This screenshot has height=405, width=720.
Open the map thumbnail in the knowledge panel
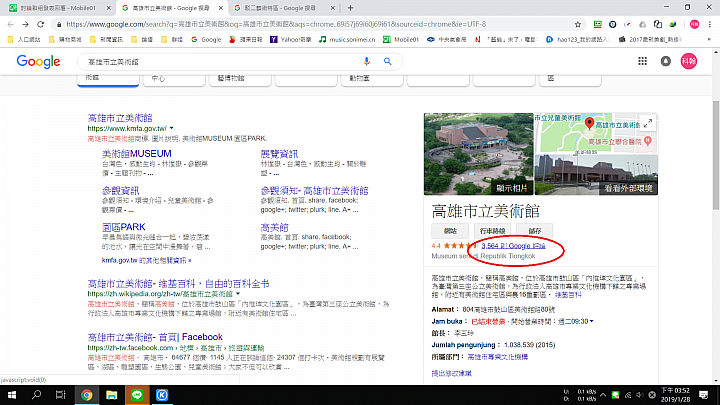click(596, 133)
